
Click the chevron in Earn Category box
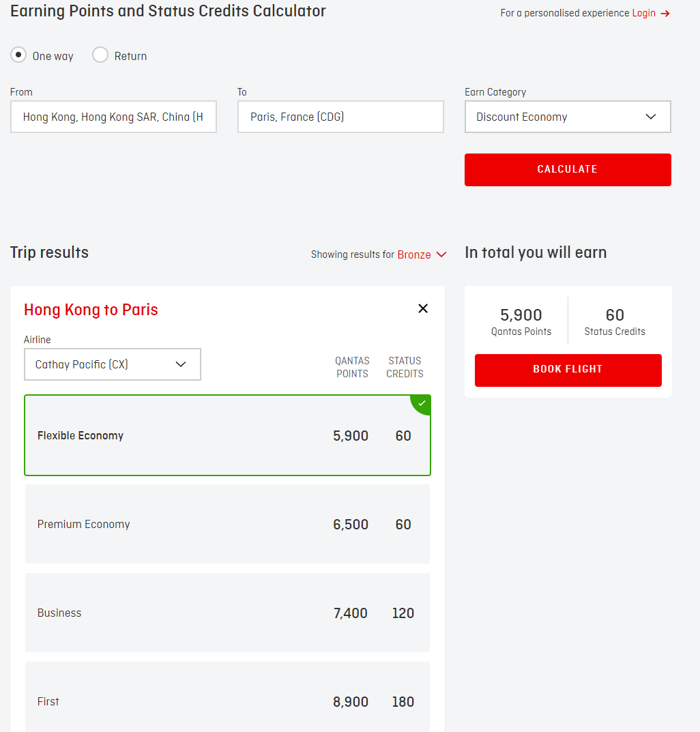650,117
